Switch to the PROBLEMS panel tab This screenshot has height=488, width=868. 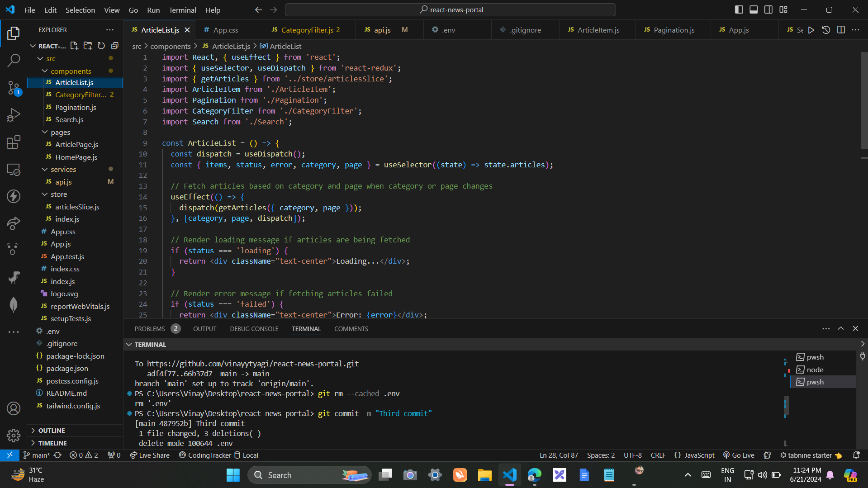pyautogui.click(x=149, y=329)
